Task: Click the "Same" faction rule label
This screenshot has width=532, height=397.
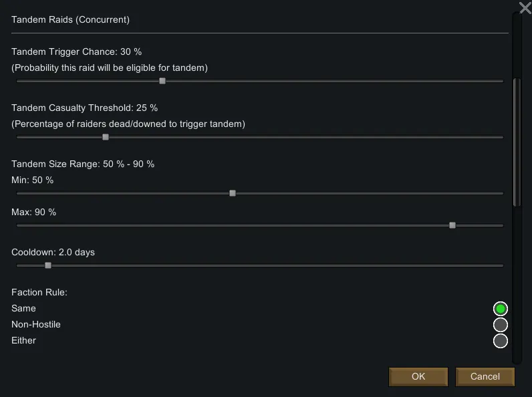Action: tap(24, 309)
